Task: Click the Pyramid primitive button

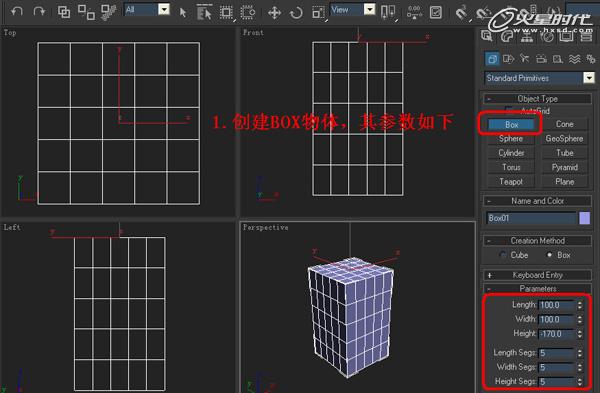Action: tap(564, 167)
